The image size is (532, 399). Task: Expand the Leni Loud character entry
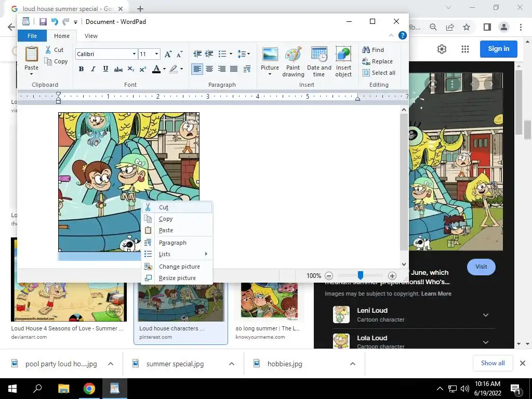[486, 315]
